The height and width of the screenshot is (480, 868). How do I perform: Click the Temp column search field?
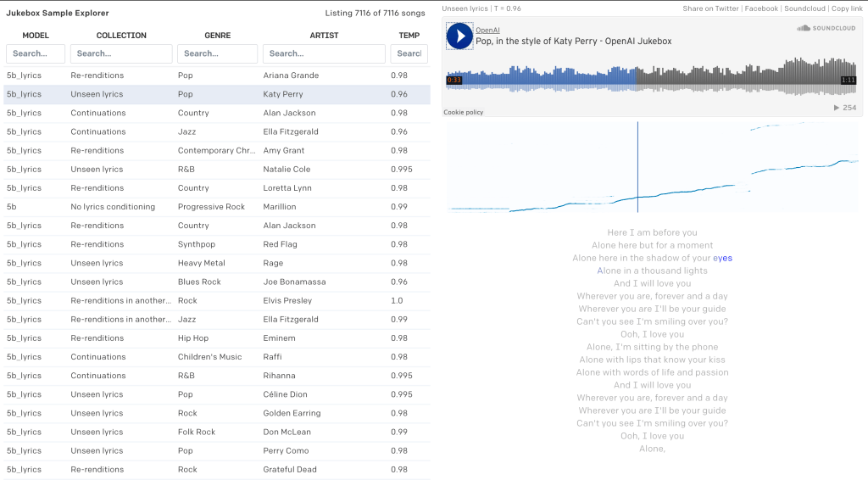pos(409,53)
